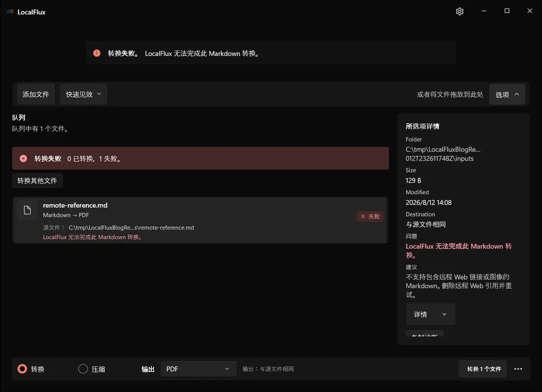This screenshot has height=392, width=542.
Task: Select the remote-reference.md file name
Action: 75,205
